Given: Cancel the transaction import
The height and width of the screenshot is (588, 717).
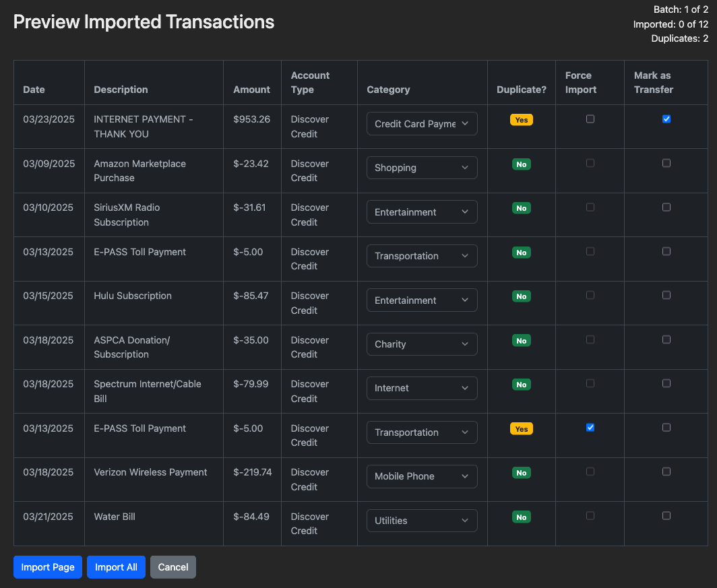Looking at the screenshot, I should click(x=173, y=567).
